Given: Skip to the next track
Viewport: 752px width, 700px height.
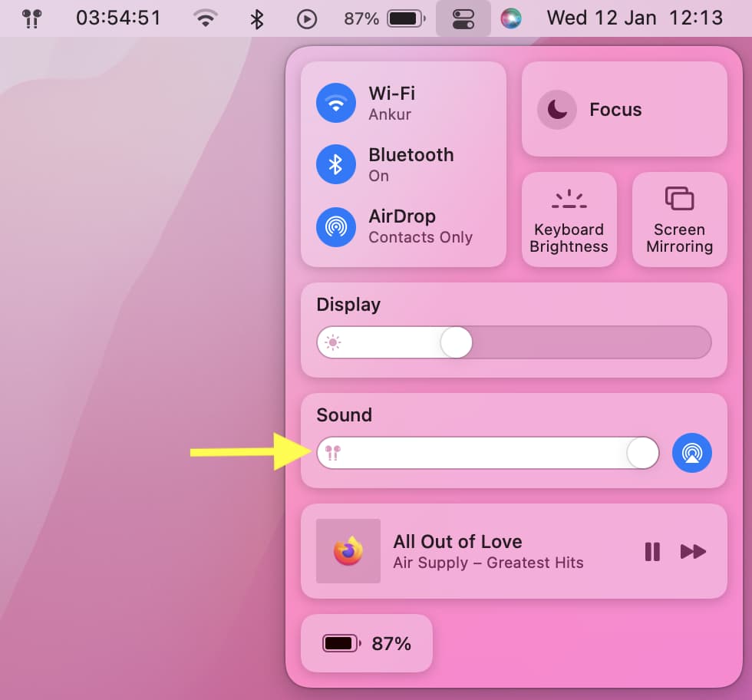Looking at the screenshot, I should [693, 551].
